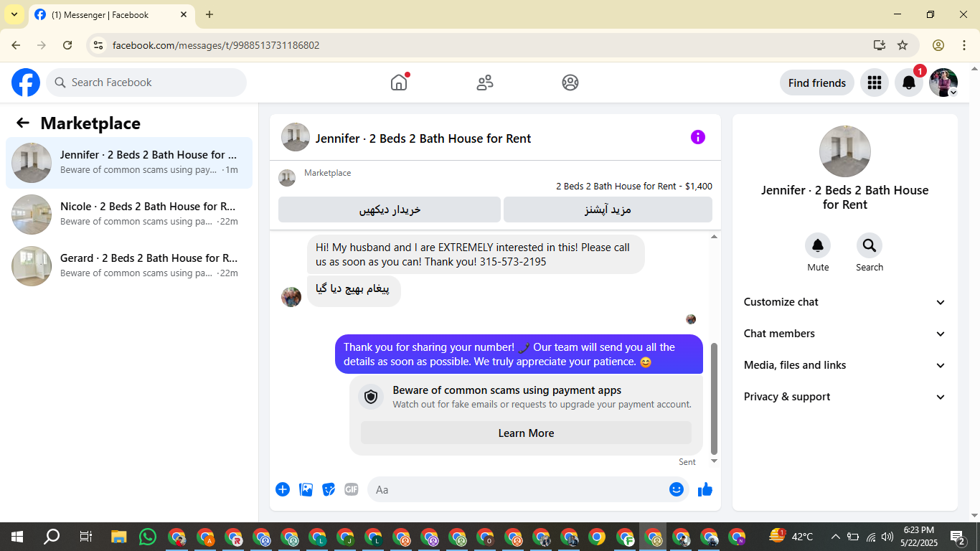Click the purple "Thank you for sharing" message
Viewport: 980px width, 551px height.
tap(519, 354)
